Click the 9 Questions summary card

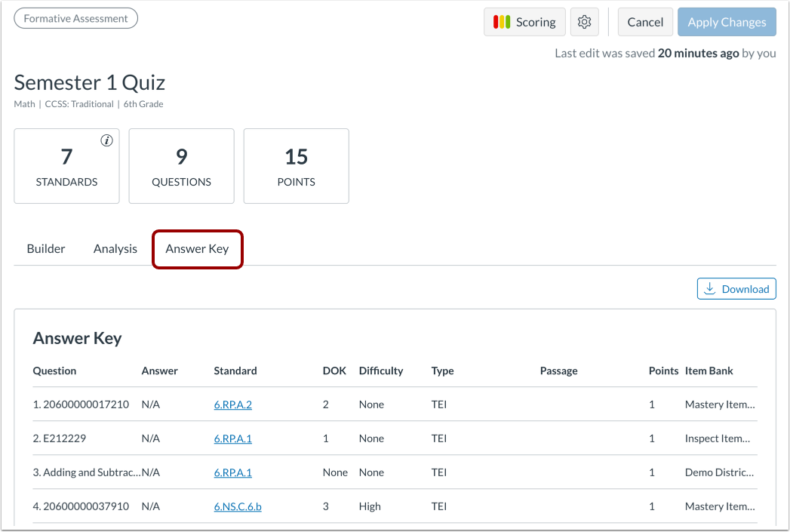(181, 166)
